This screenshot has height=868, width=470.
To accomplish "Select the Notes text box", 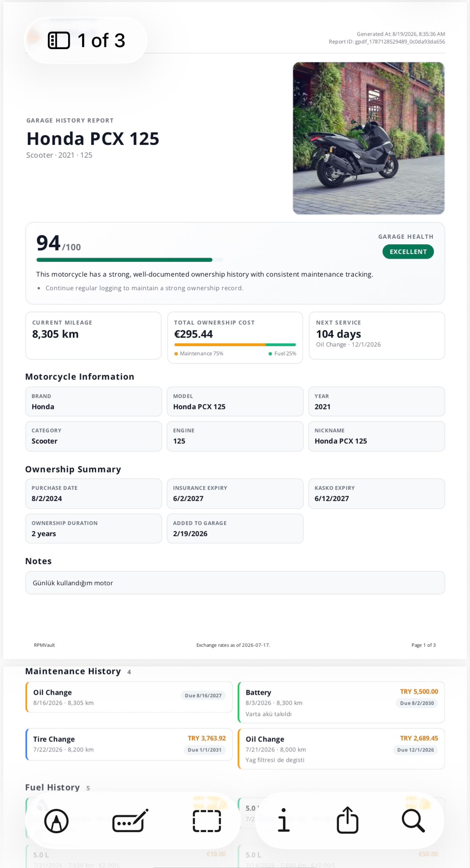I will coord(235,583).
